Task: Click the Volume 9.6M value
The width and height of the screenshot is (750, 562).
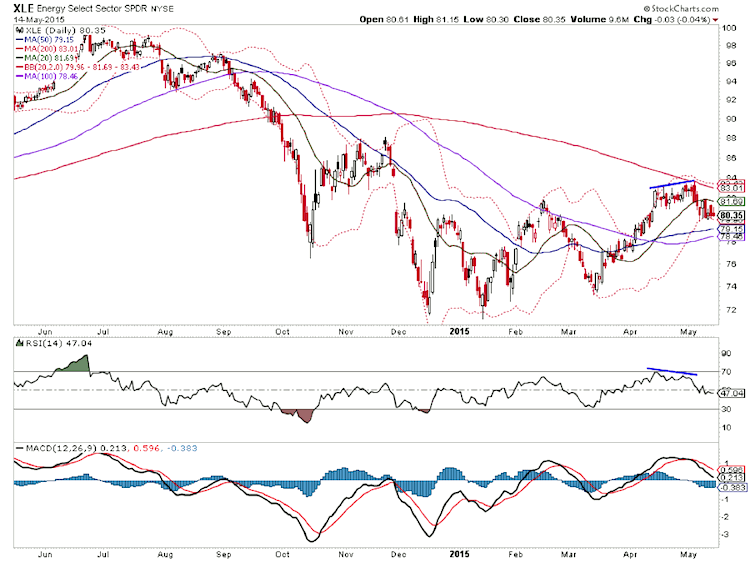Action: (x=600, y=19)
